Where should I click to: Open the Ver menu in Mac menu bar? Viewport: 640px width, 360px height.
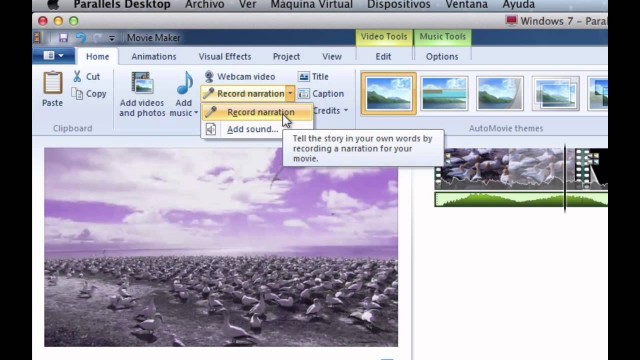click(x=247, y=5)
